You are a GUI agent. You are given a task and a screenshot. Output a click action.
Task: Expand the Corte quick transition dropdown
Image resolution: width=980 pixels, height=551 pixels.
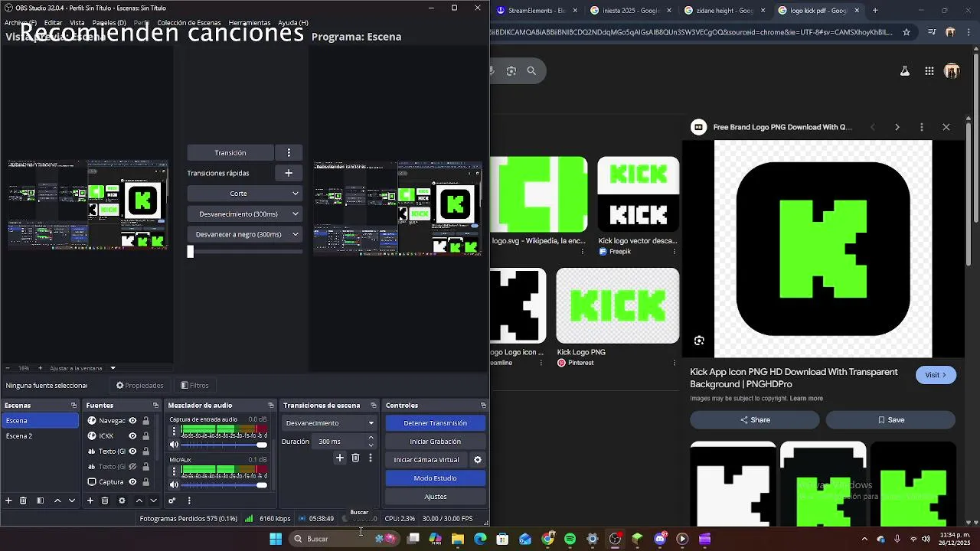(295, 194)
